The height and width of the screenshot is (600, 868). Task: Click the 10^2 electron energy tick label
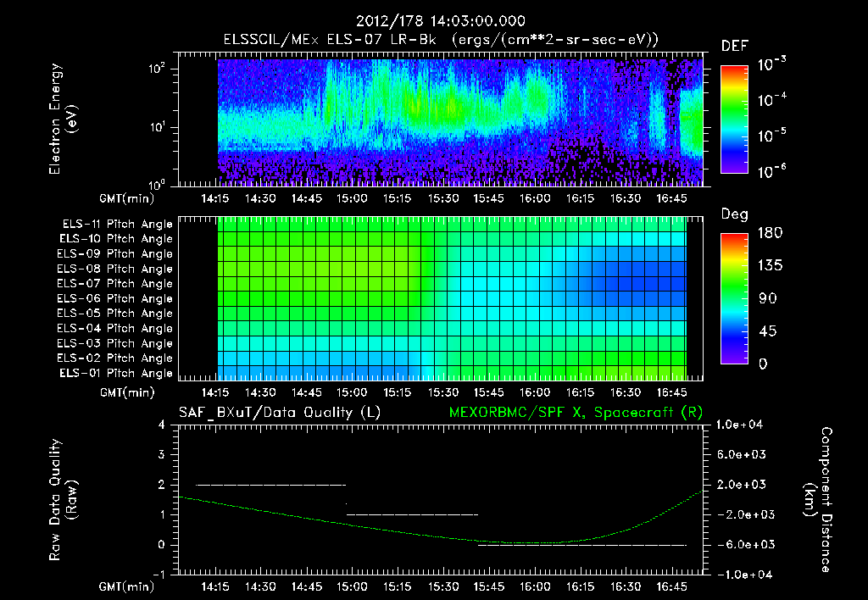coord(156,69)
